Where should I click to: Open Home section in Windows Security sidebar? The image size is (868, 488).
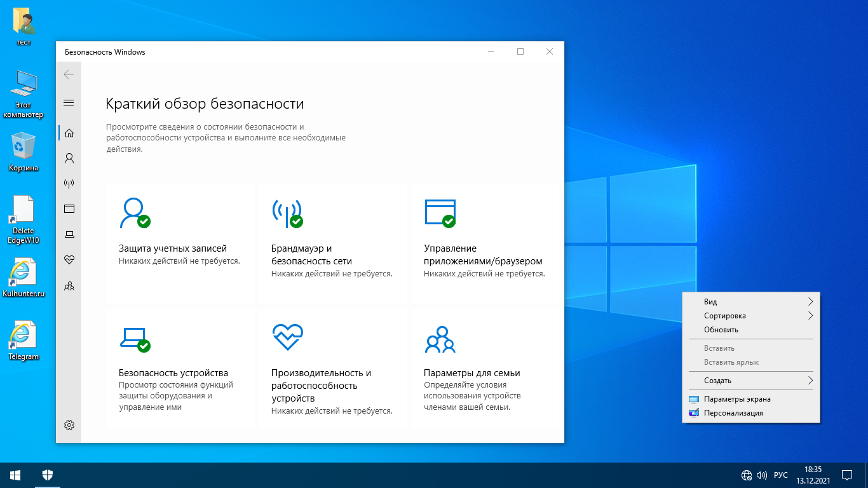(x=69, y=133)
